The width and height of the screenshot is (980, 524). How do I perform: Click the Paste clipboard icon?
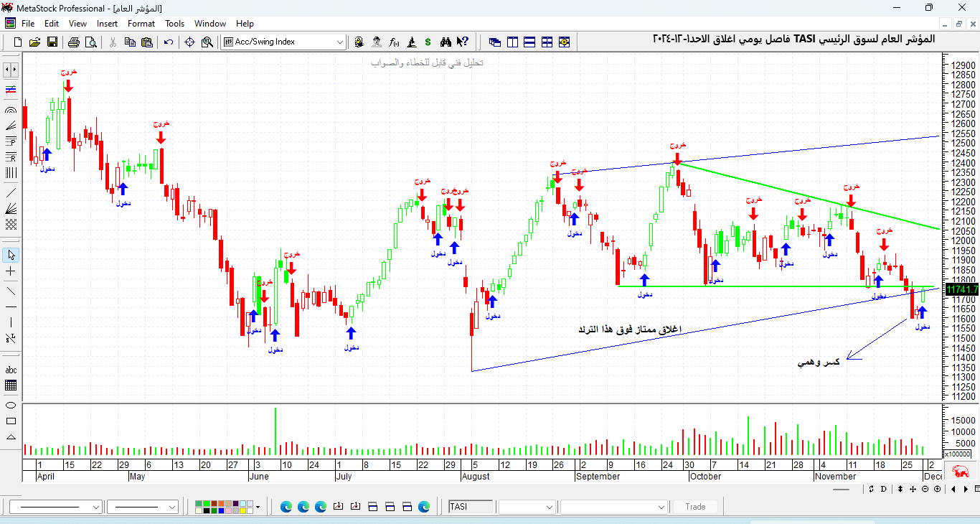click(x=147, y=42)
